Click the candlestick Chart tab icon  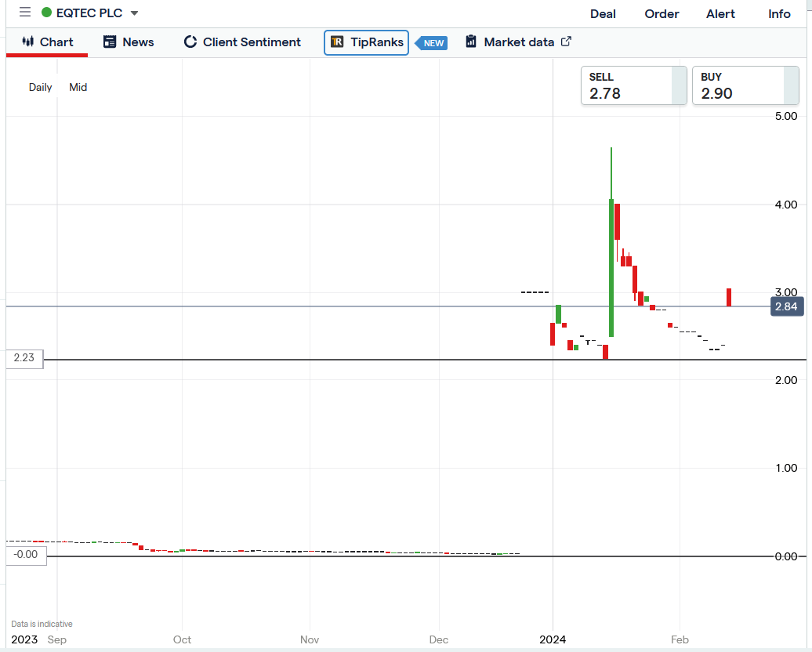[x=28, y=42]
